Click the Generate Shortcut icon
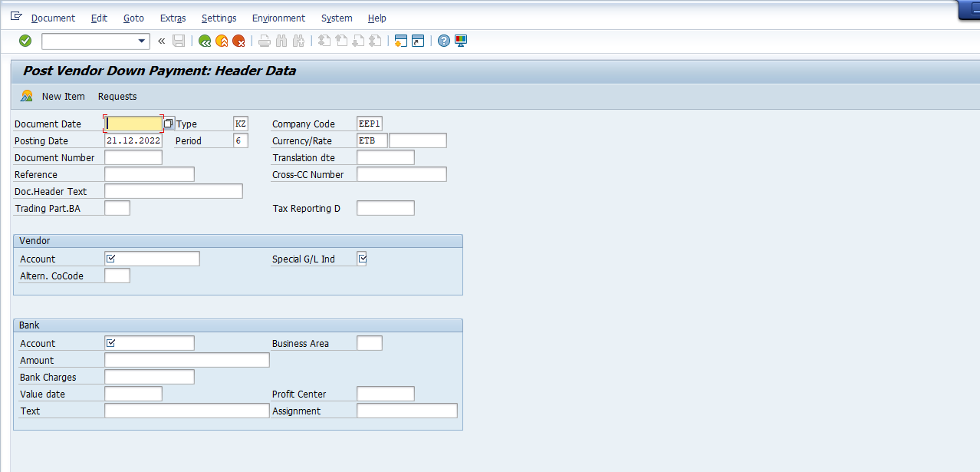 tap(417, 41)
